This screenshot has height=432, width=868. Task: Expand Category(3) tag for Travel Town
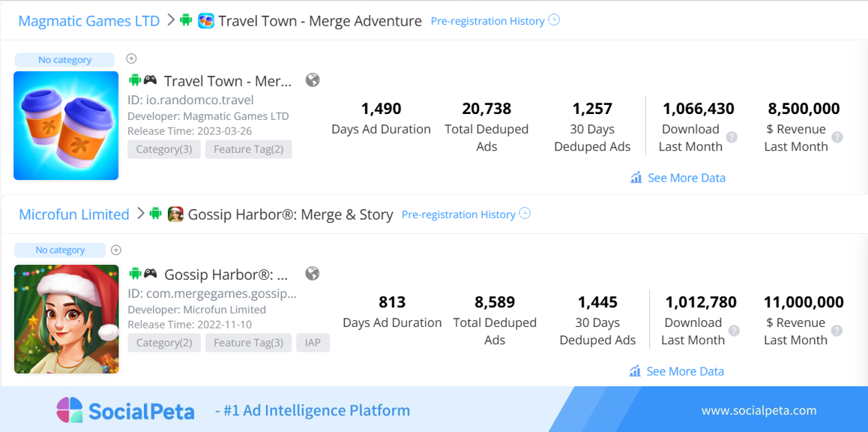[164, 149]
